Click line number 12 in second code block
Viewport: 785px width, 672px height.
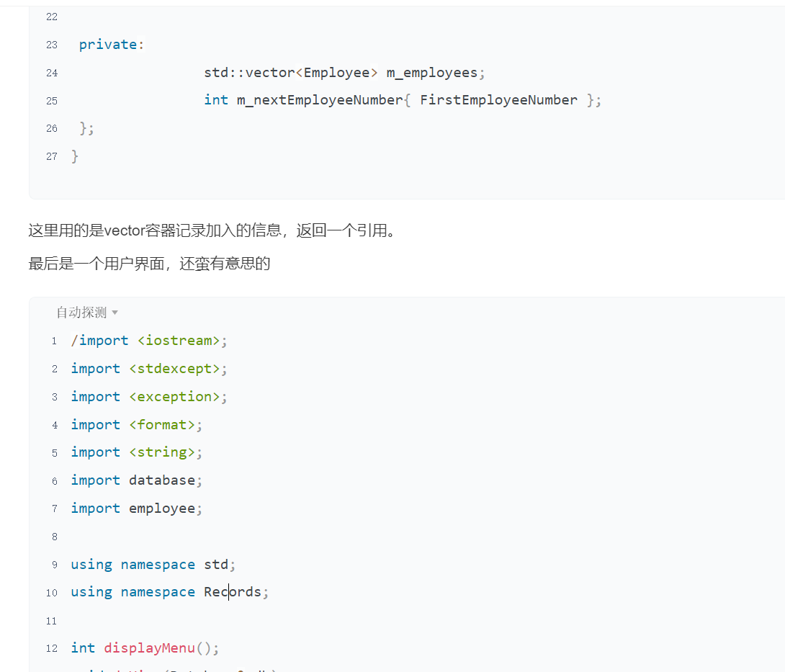pyautogui.click(x=51, y=648)
